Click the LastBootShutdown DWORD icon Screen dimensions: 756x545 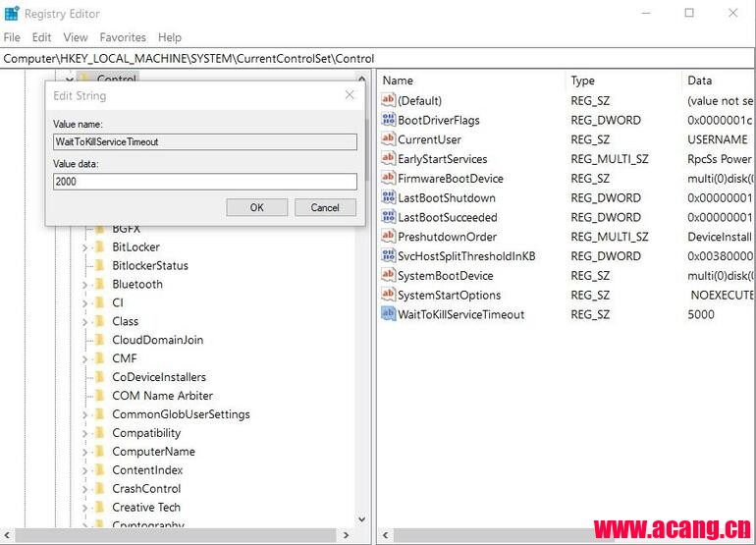[388, 197]
